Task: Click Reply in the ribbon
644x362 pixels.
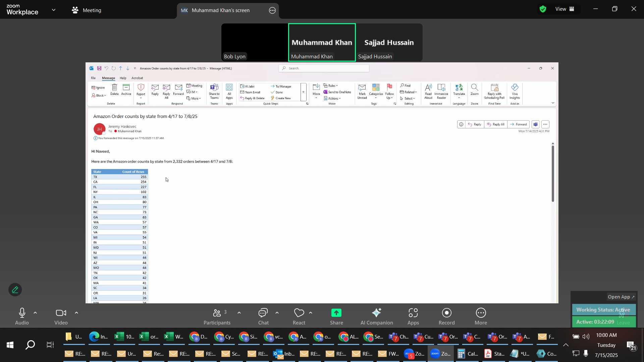Action: click(155, 90)
